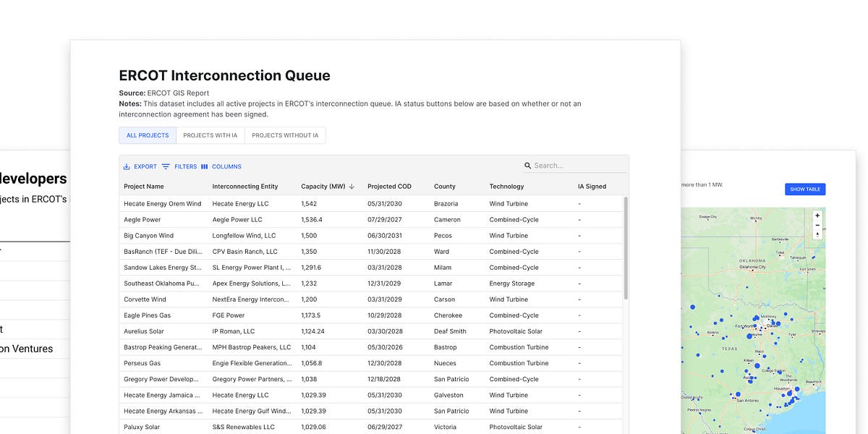Click the 11/30/2028 projected COD date
The width and height of the screenshot is (868, 434).
[385, 252]
